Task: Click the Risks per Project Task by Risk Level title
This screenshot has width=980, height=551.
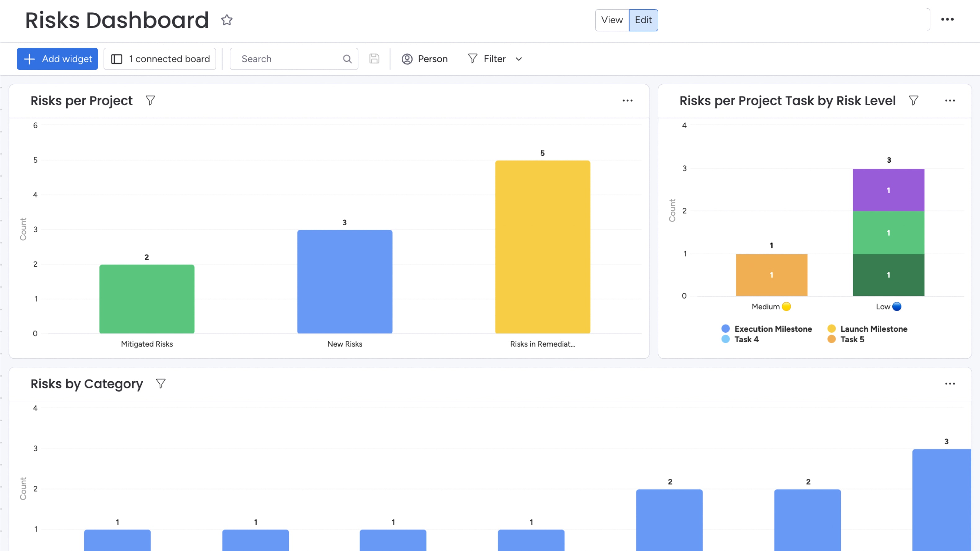Action: 788,101
